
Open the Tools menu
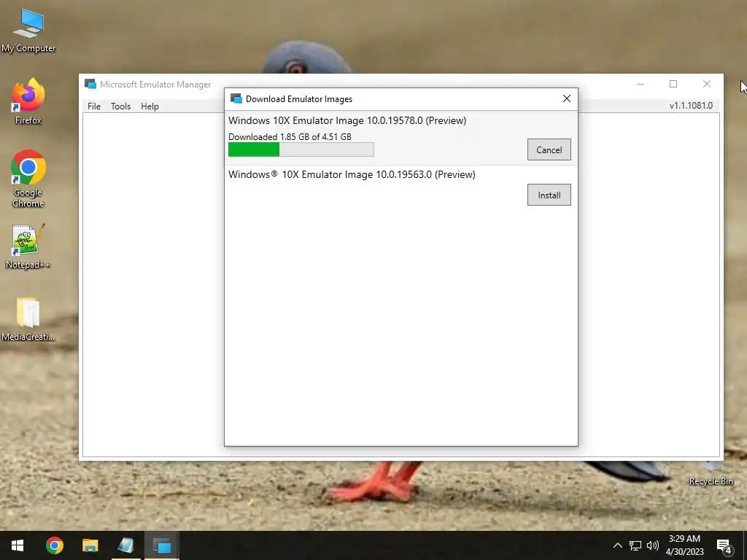click(x=120, y=106)
